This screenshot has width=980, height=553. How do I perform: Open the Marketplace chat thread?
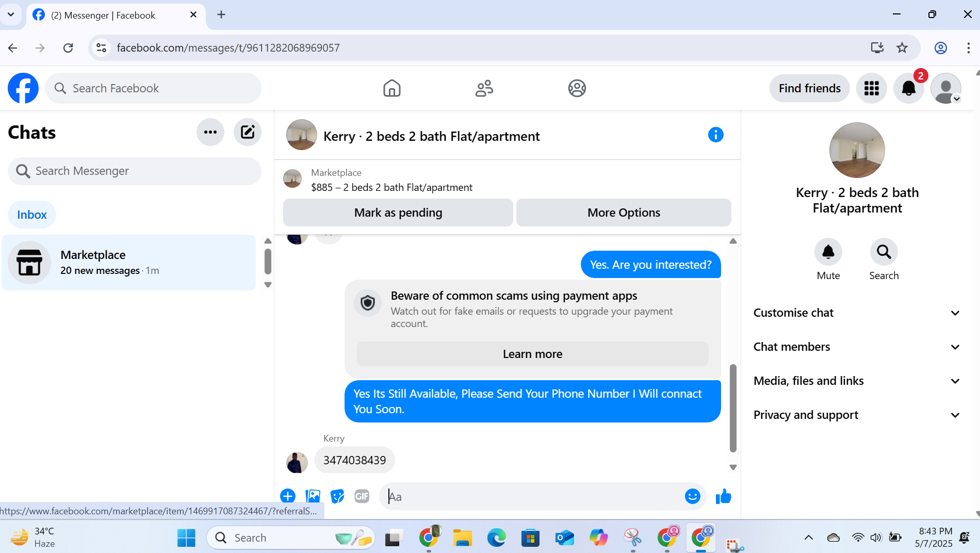(x=129, y=262)
